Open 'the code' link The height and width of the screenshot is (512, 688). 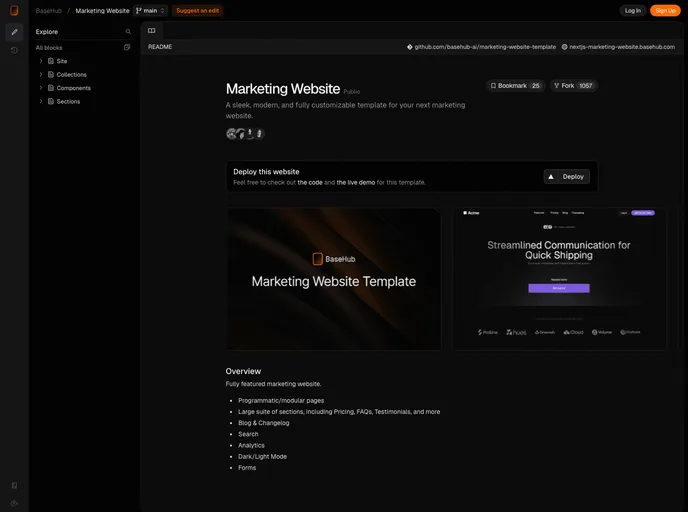pos(310,183)
